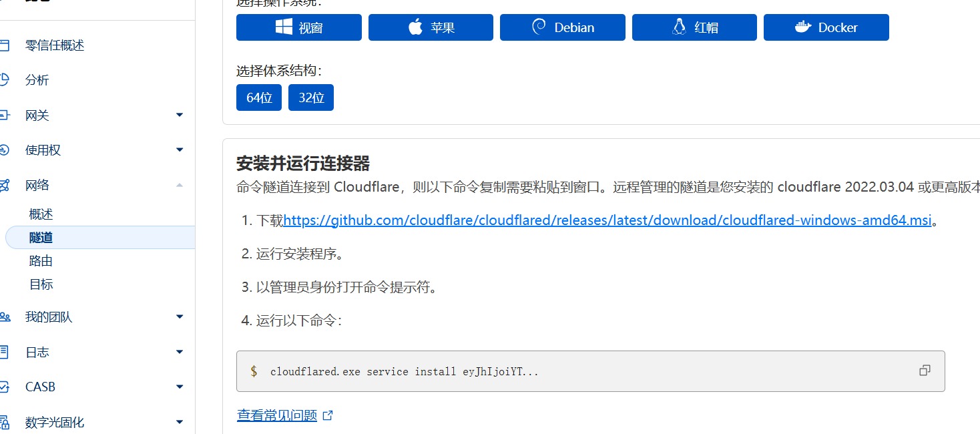Select Debian as the operating system

[x=562, y=27]
